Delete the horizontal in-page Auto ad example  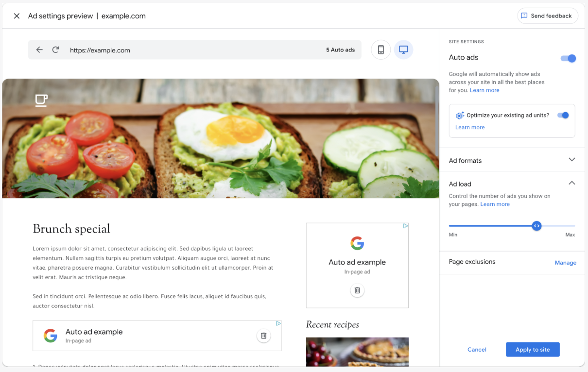coord(263,336)
